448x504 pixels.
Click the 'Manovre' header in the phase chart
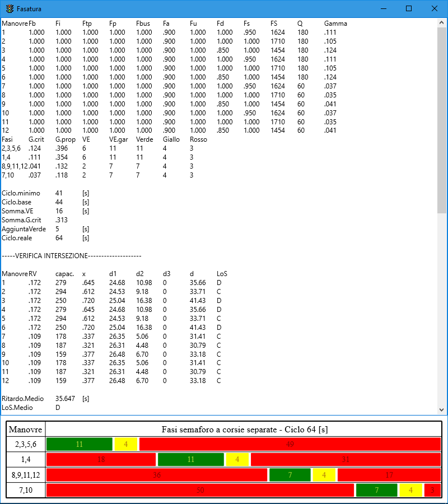25,429
